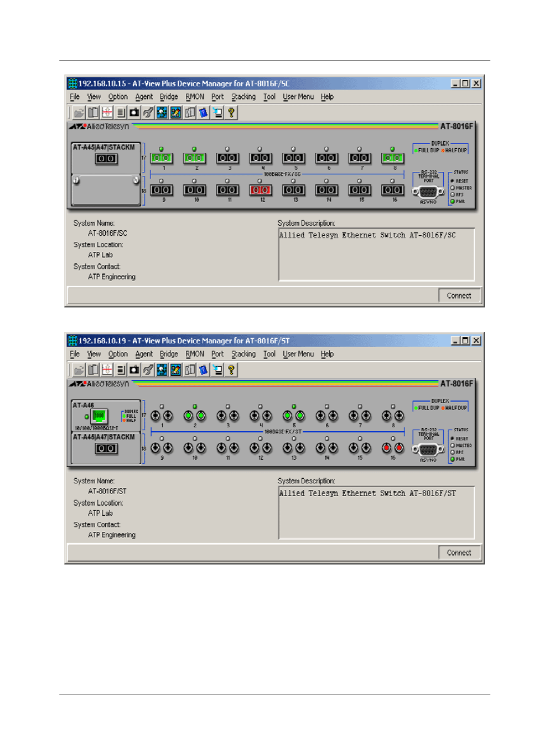
Task: Open View menu in AT-8016F/SC window
Action: (x=93, y=97)
